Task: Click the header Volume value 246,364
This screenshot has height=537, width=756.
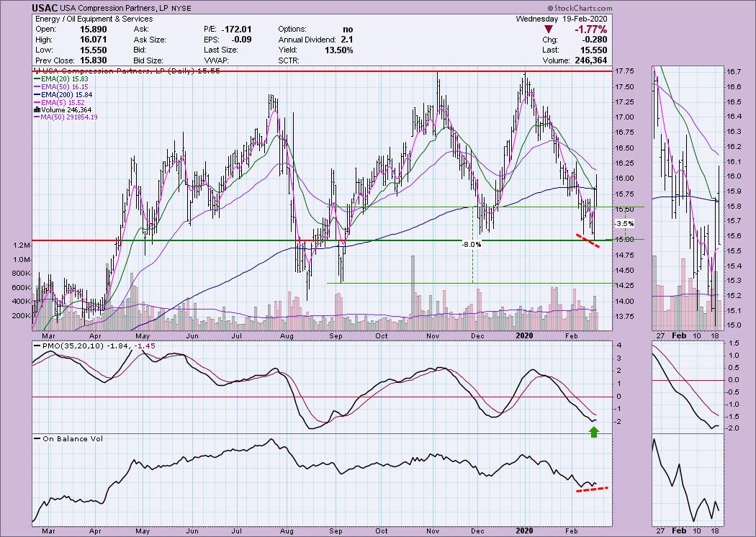Action: click(x=590, y=60)
